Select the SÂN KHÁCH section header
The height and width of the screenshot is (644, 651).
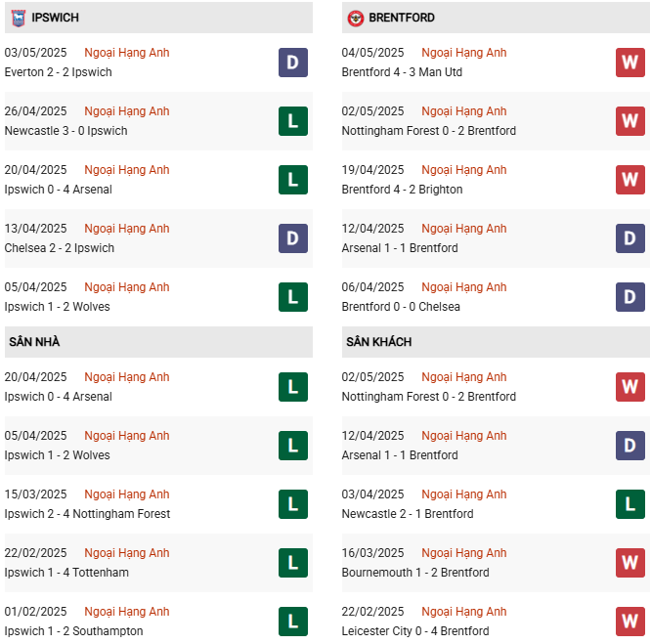496,342
